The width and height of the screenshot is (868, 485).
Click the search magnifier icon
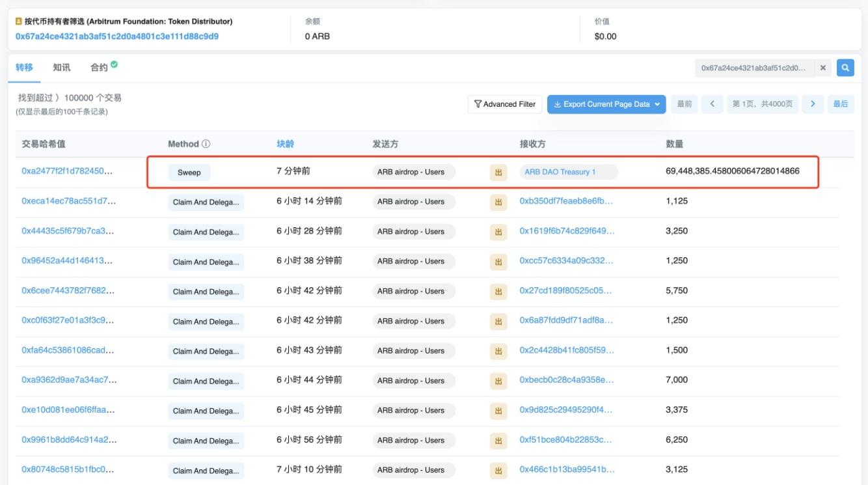tap(845, 67)
